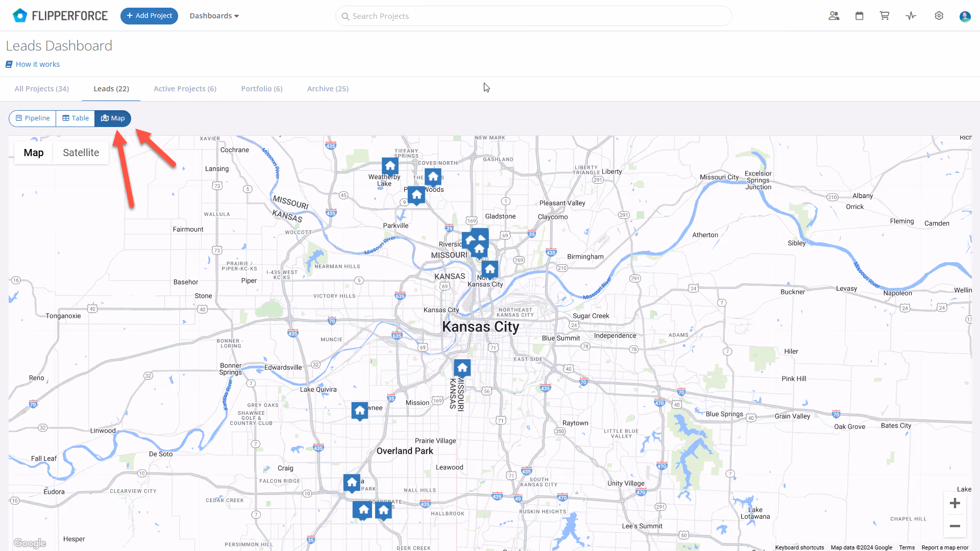Click the Gladstone map label

click(x=500, y=216)
